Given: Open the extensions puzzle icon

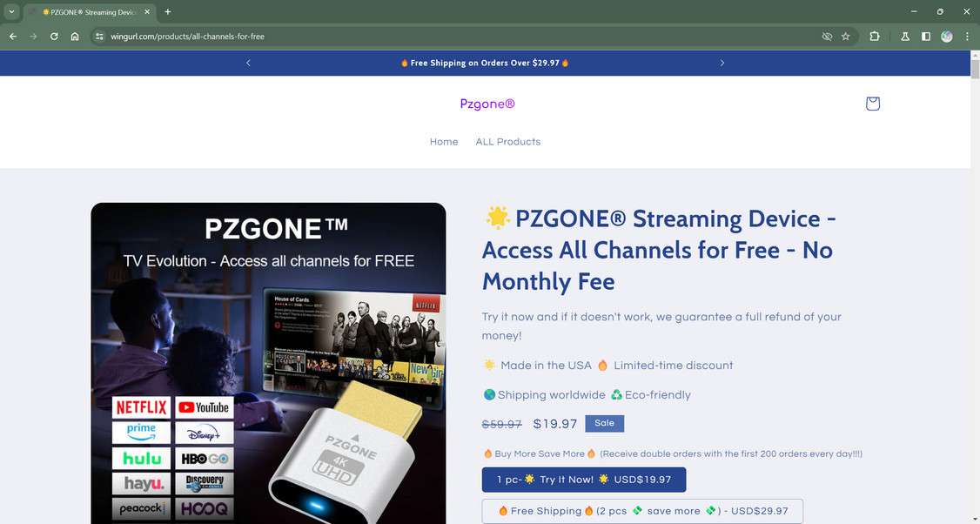Looking at the screenshot, I should [875, 37].
